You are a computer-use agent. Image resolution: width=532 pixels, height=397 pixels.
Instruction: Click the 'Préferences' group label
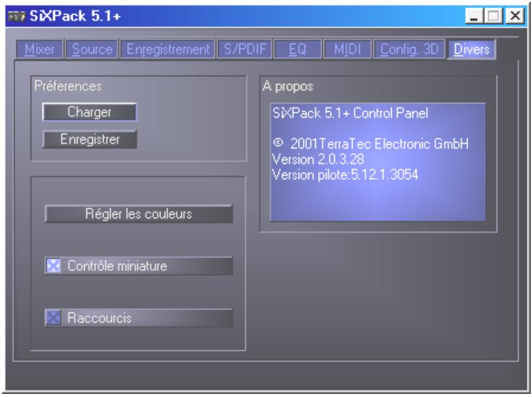[68, 86]
